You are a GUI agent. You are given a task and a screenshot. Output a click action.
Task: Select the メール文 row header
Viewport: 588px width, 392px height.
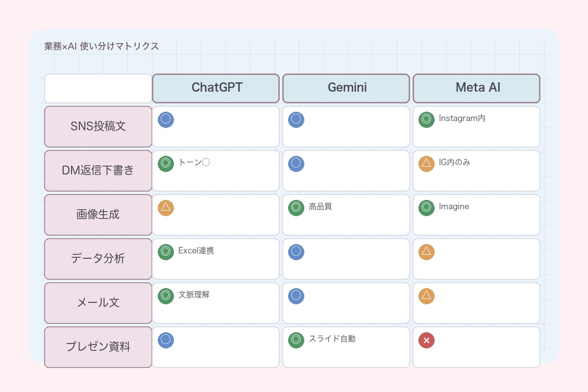[x=98, y=303]
